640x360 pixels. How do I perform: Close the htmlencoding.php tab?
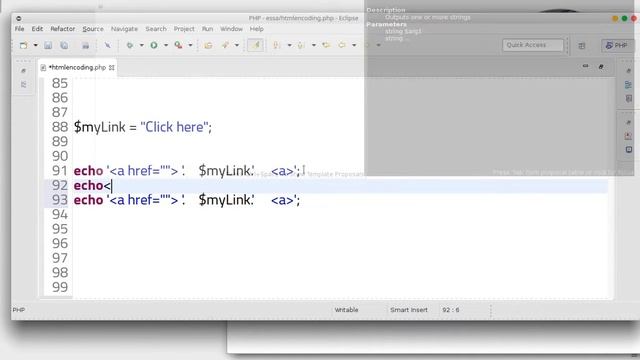(112, 68)
